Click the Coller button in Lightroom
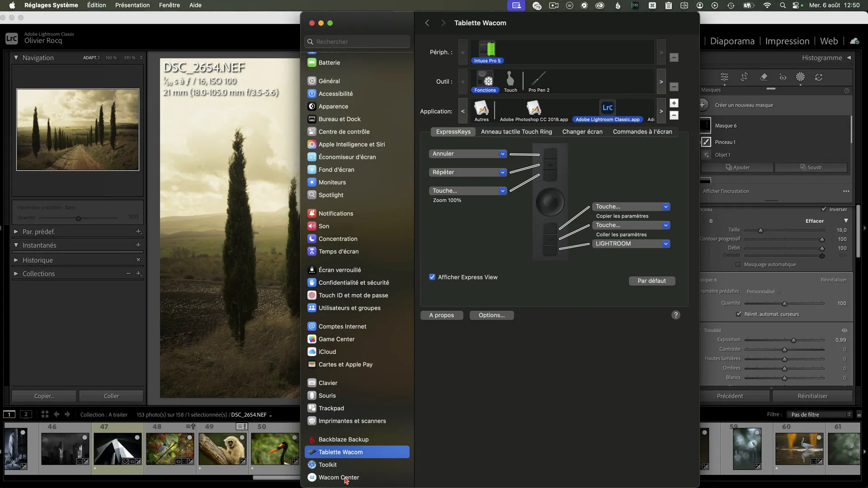 click(111, 396)
